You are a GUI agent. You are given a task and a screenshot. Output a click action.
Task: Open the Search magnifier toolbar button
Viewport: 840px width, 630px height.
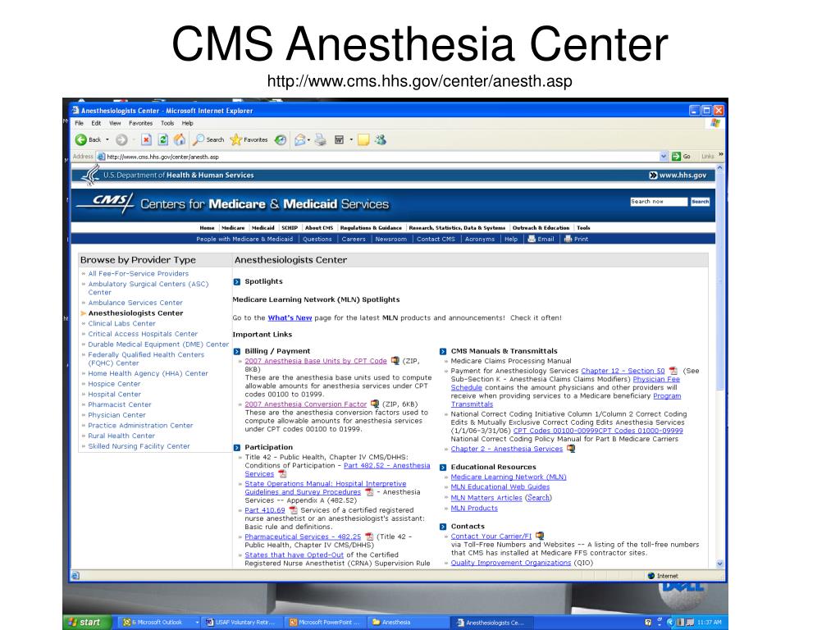(208, 139)
